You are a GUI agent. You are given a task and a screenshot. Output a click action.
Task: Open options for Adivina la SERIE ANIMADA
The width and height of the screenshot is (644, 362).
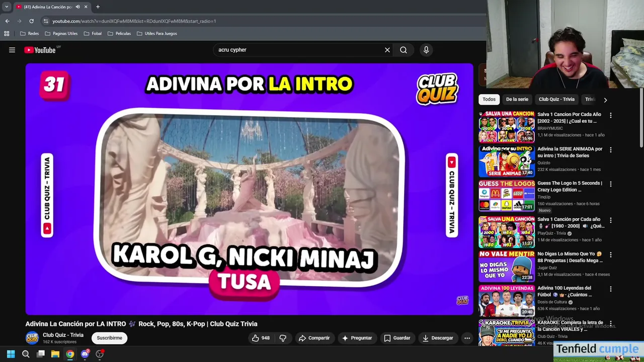coord(611,150)
